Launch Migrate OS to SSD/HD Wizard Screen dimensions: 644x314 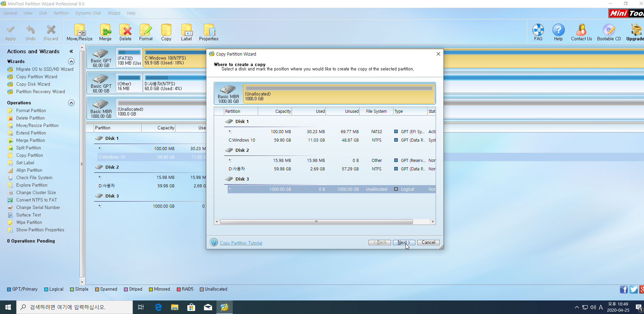(45, 69)
